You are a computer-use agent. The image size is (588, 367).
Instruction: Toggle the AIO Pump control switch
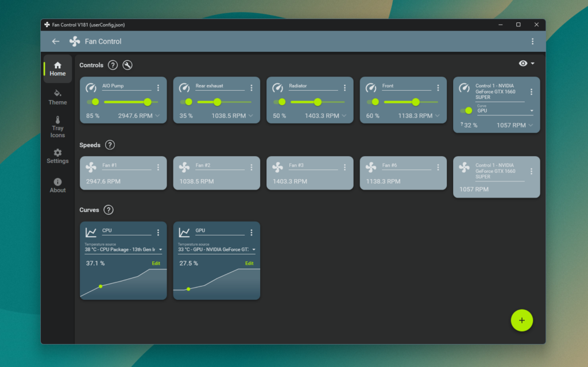coord(92,102)
